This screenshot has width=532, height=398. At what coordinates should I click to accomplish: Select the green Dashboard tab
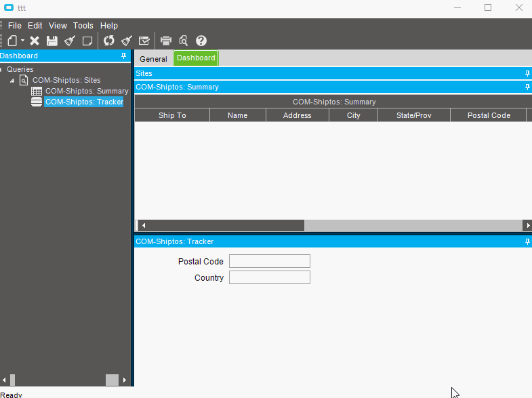pos(196,58)
